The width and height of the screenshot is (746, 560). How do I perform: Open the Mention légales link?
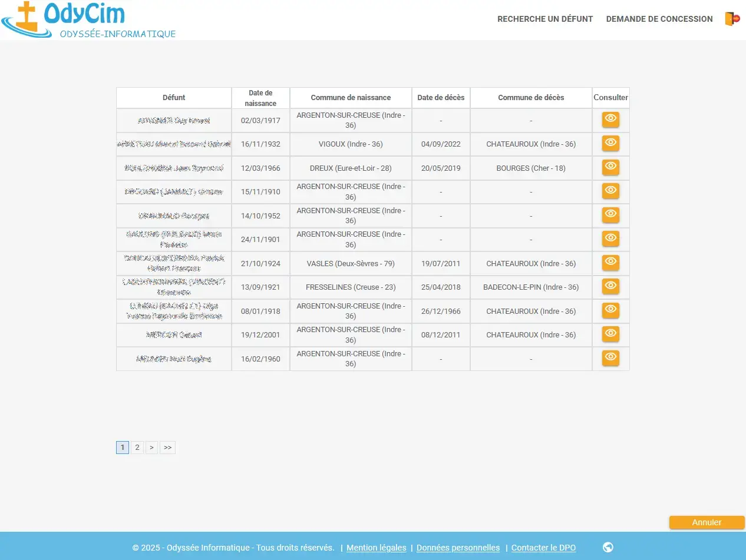point(376,548)
